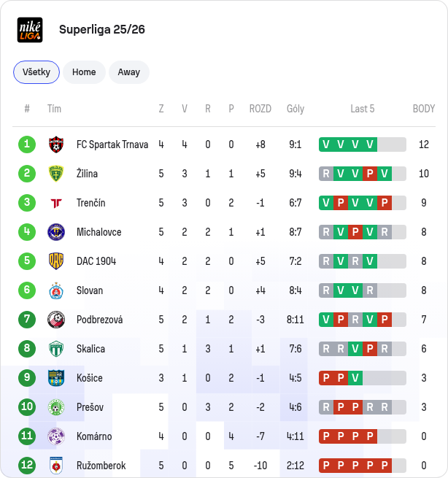The image size is (448, 478).
Task: Click the Niké Liga logo
Action: [x=30, y=30]
